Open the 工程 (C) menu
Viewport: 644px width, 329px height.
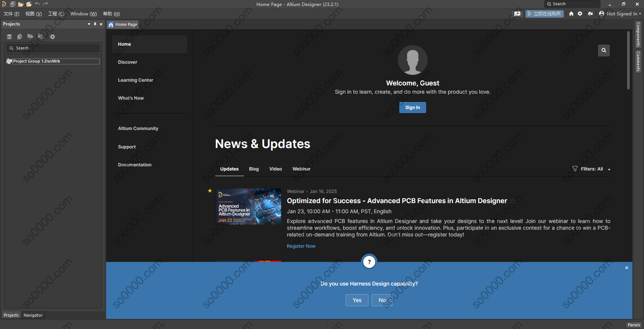56,13
